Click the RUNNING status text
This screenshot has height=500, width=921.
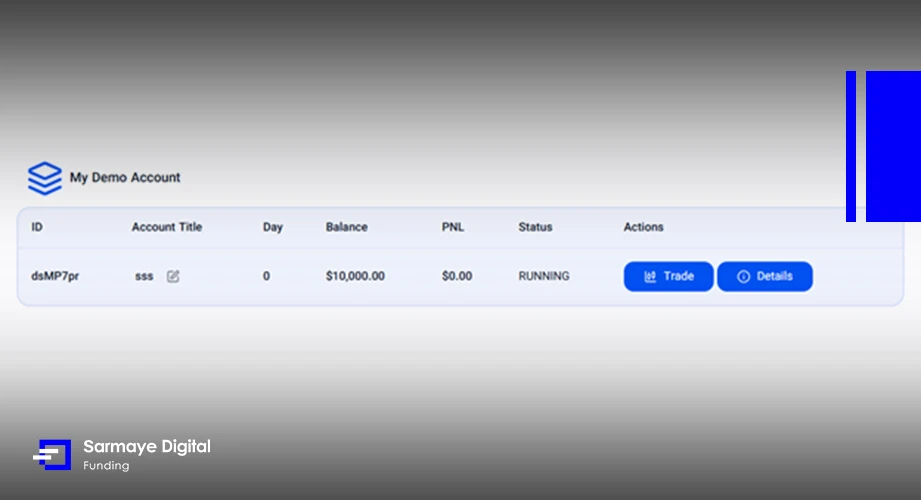(x=544, y=276)
